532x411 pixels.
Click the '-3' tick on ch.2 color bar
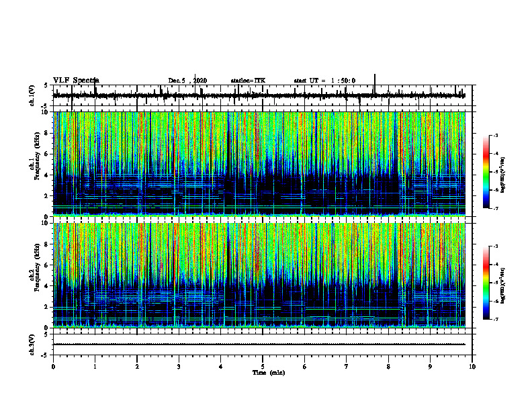(496, 246)
